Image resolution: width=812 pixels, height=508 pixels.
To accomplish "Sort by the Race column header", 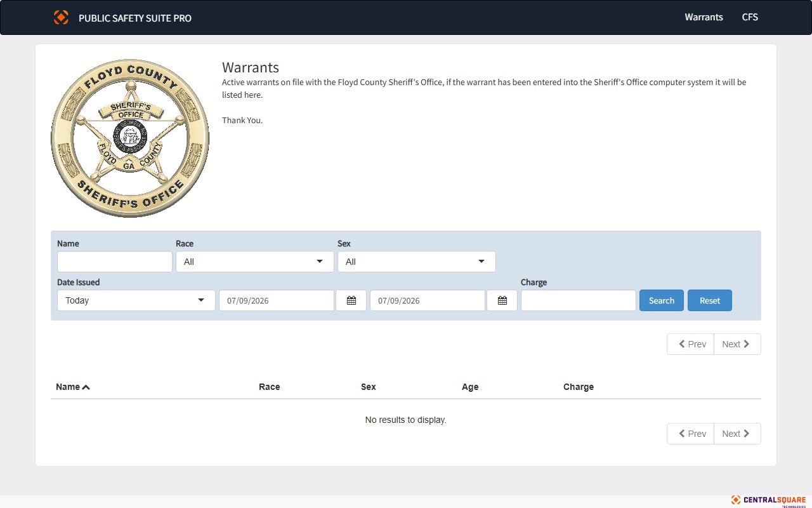I will pos(269,387).
